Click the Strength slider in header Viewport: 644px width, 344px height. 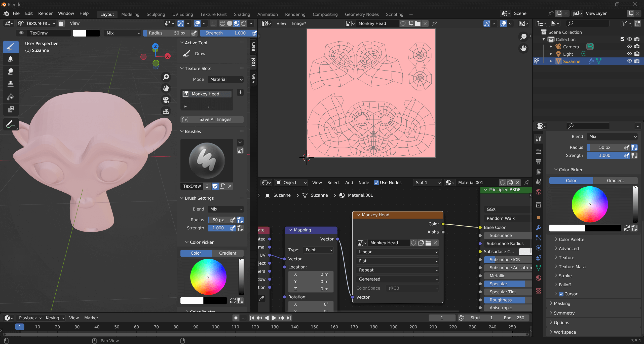[x=225, y=33]
